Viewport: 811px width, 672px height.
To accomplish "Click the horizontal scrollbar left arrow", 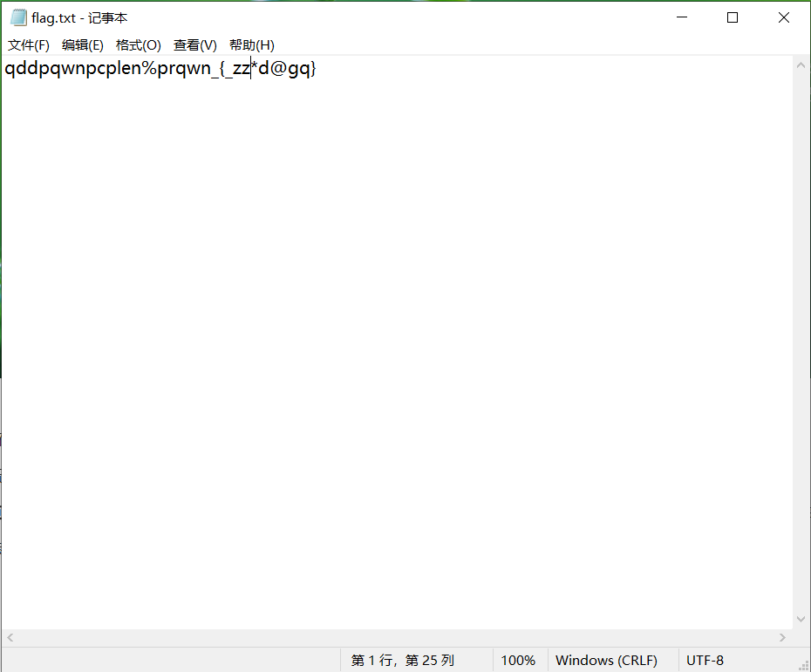I will 10,638.
